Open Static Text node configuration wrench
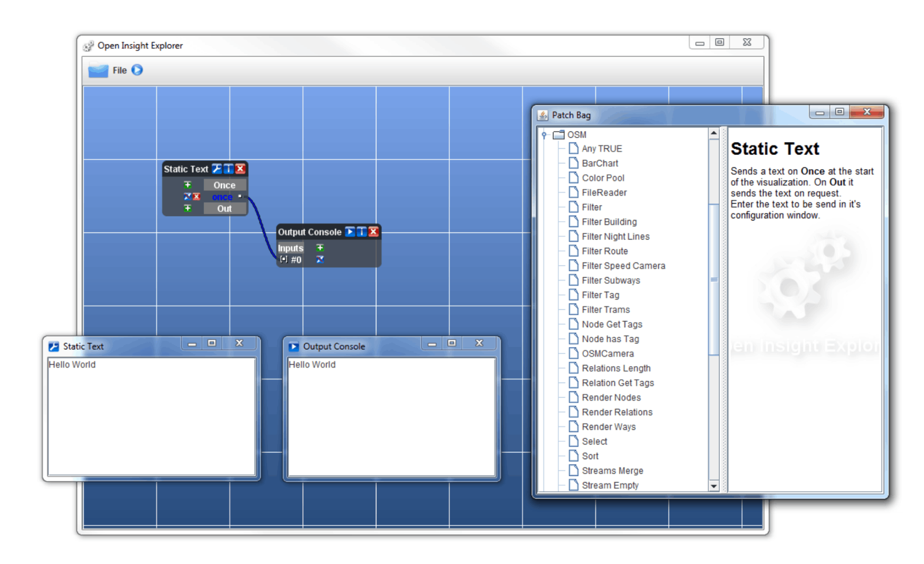The height and width of the screenshot is (564, 924). (x=217, y=169)
